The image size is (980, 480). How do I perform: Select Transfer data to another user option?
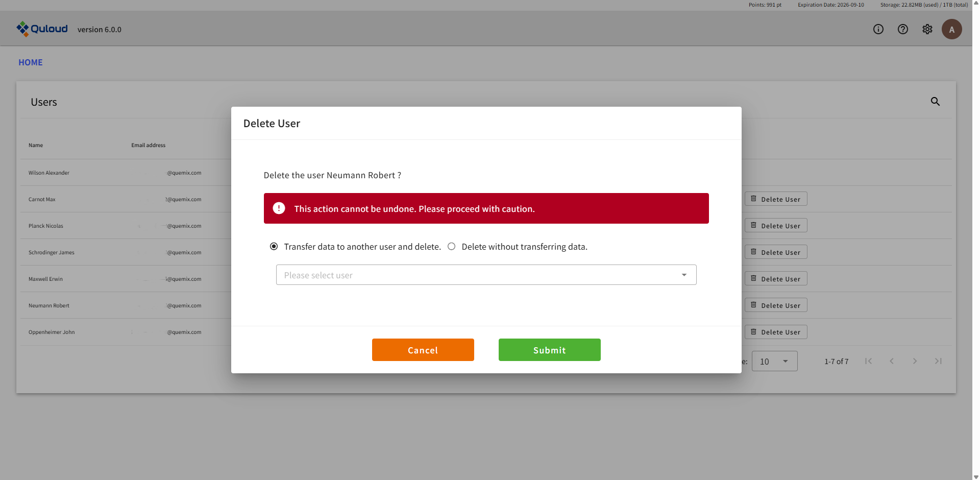(x=274, y=247)
